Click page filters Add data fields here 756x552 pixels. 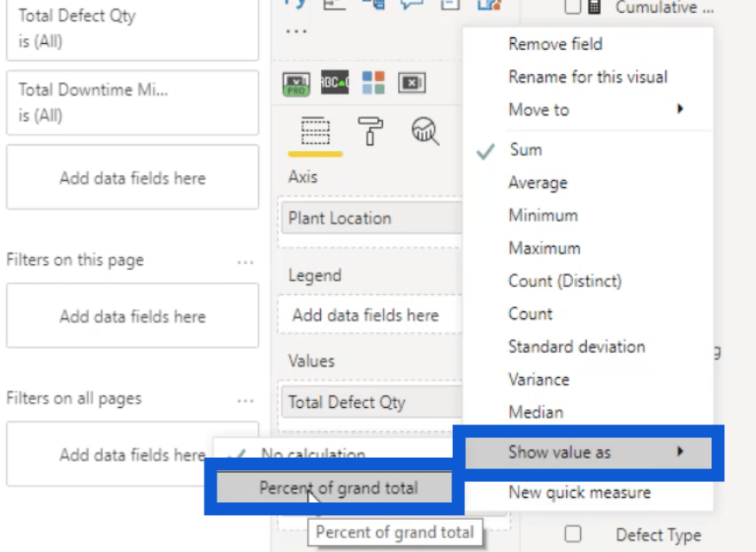[x=133, y=316]
